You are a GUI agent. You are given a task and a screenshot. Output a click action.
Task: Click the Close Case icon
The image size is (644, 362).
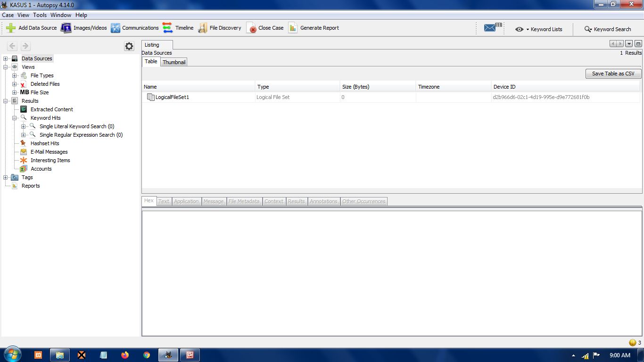pyautogui.click(x=252, y=28)
